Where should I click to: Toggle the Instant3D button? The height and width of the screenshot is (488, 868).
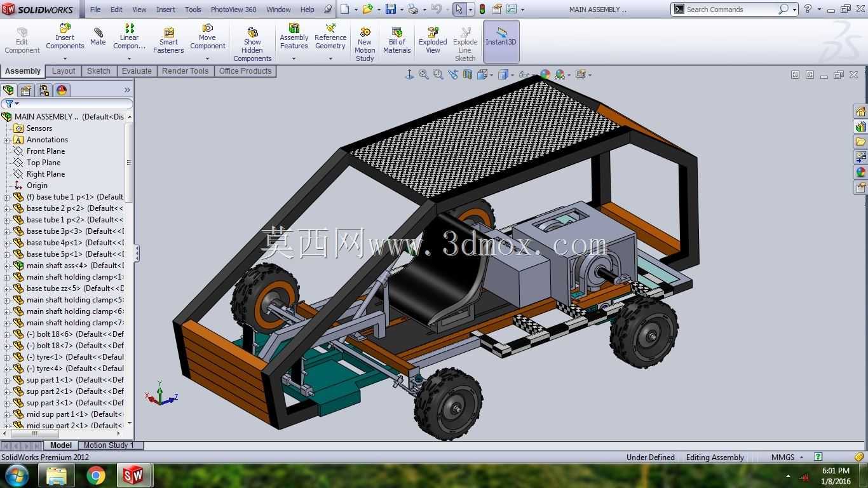pyautogui.click(x=501, y=41)
